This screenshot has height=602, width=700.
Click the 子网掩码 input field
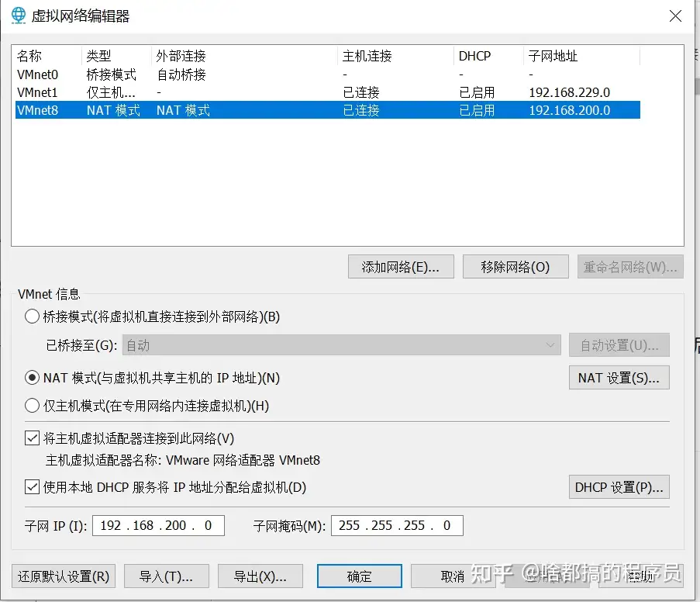pos(397,525)
